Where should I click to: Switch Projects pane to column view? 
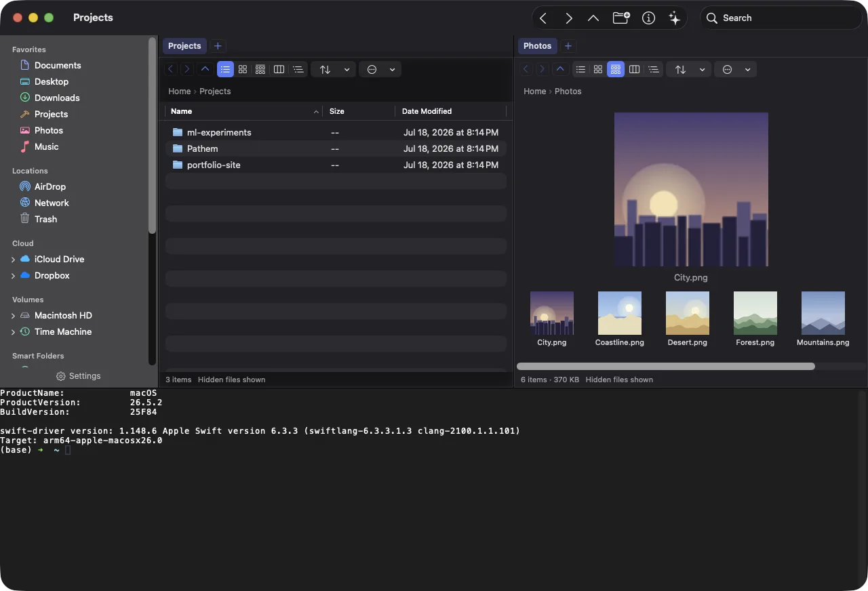tap(279, 69)
